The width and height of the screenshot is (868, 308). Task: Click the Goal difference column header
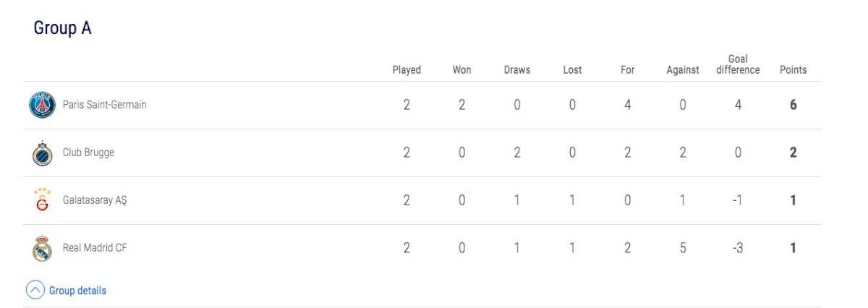point(738,64)
